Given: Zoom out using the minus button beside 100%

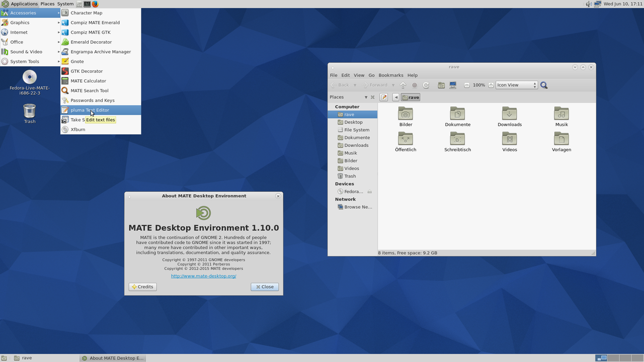Looking at the screenshot, I should coord(467,85).
